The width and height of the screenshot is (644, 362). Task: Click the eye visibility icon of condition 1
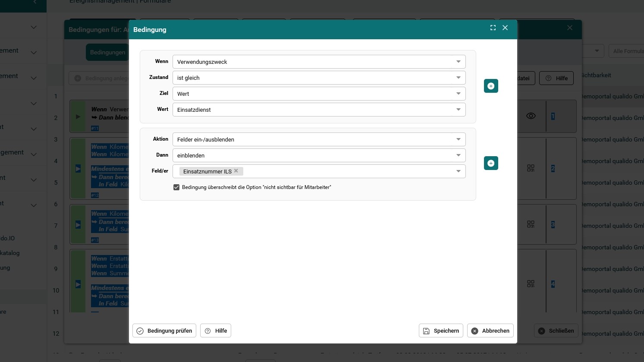[531, 116]
